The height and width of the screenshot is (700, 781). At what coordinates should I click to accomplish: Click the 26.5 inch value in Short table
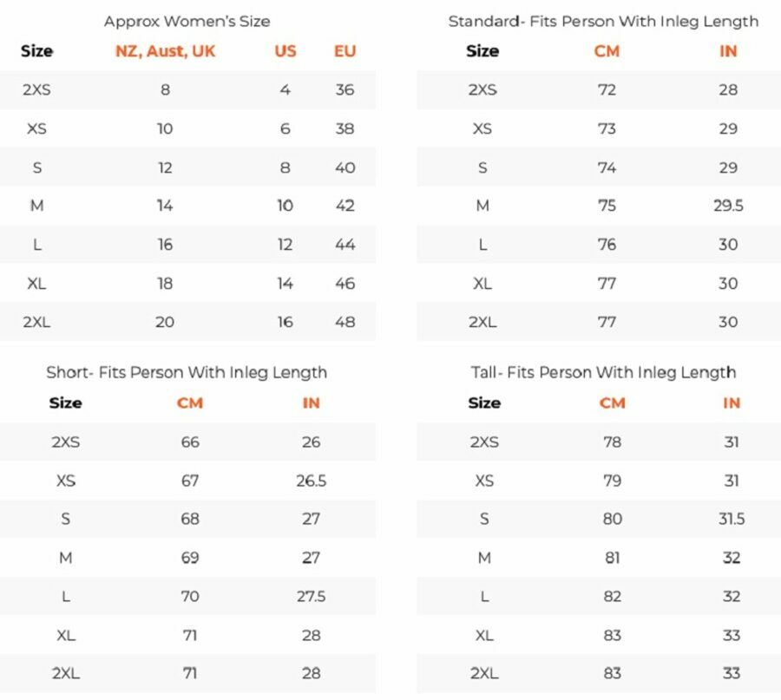pos(311,481)
